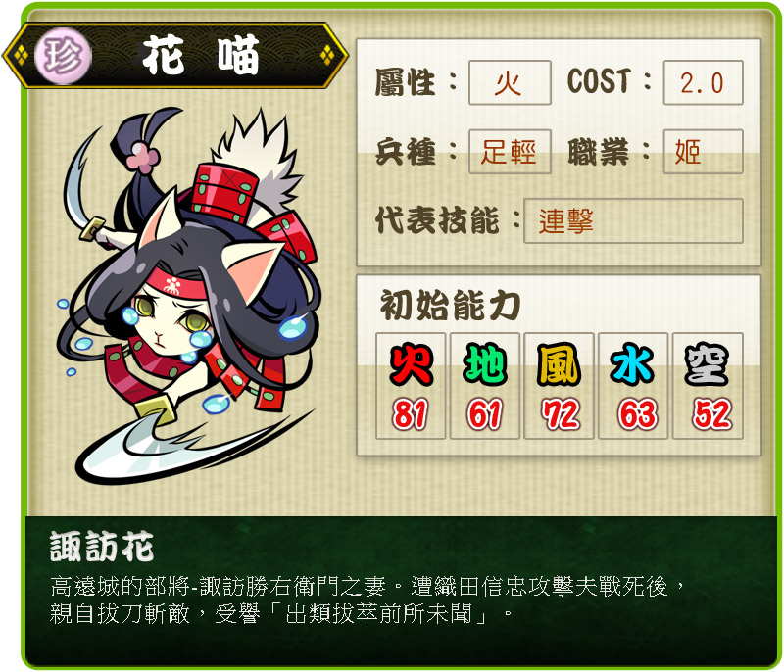This screenshot has height=672, width=784.
Task: Click the 職業 field showing 姬
Action: (x=703, y=152)
